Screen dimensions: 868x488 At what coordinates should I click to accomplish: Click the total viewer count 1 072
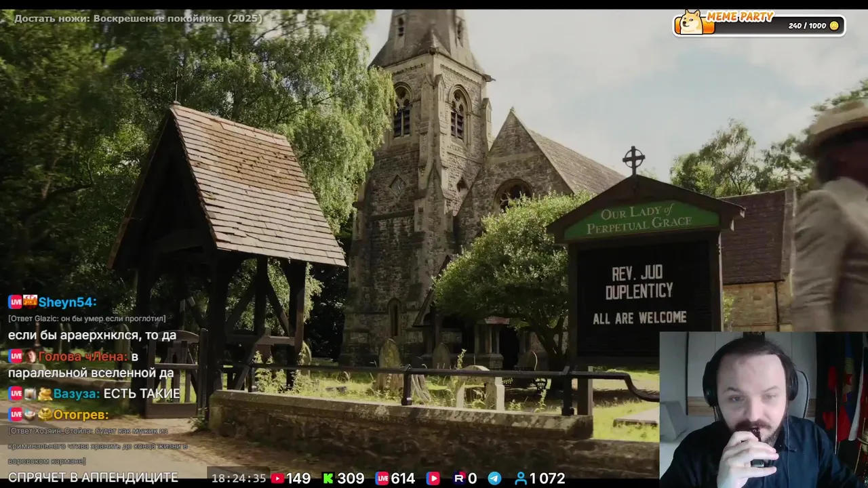(547, 479)
